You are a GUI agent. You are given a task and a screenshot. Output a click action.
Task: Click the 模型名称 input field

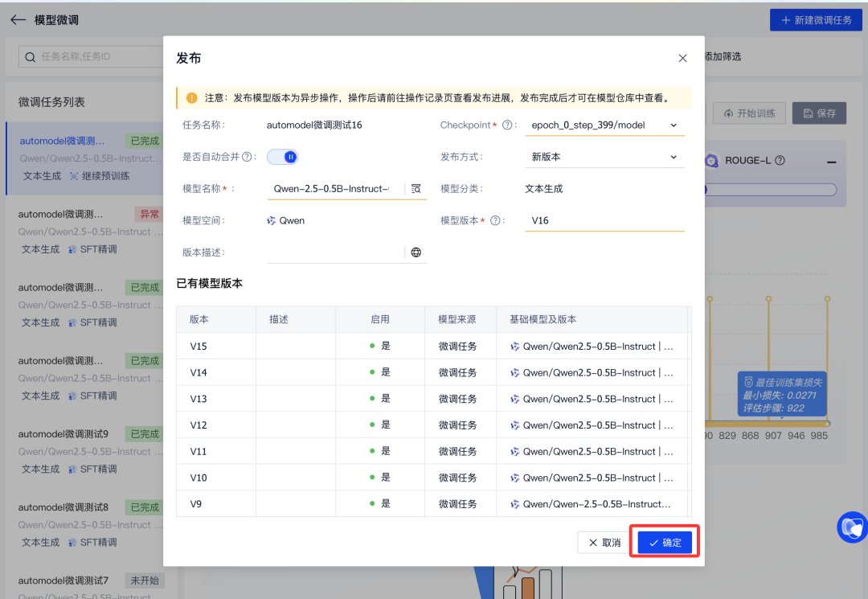click(335, 189)
